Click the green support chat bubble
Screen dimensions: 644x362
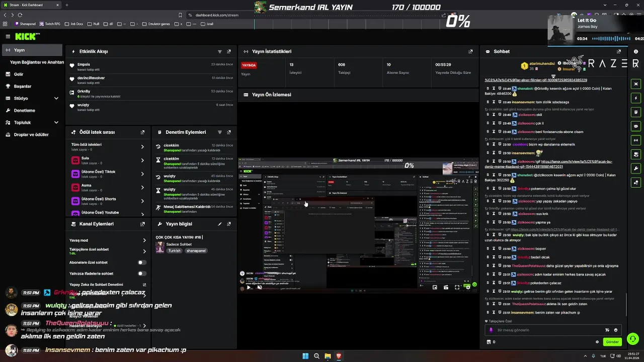coord(633,339)
